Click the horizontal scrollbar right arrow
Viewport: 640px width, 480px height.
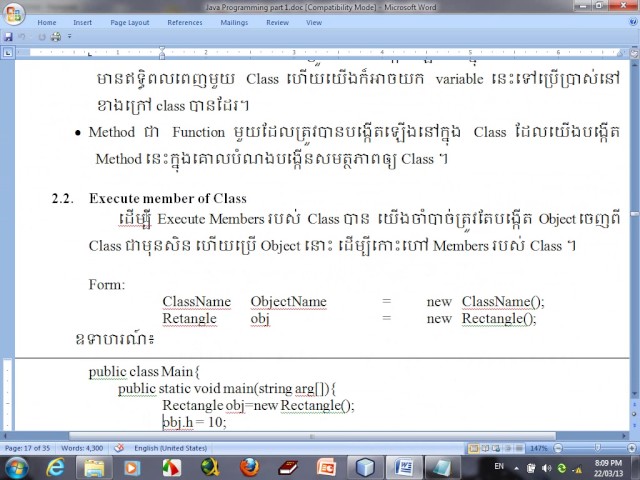[x=624, y=436]
